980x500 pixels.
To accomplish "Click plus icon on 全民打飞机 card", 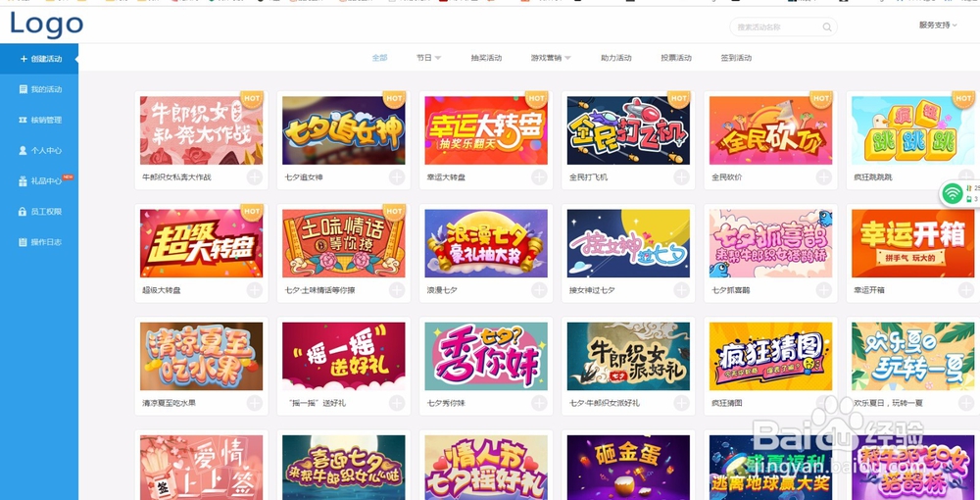I will [682, 177].
